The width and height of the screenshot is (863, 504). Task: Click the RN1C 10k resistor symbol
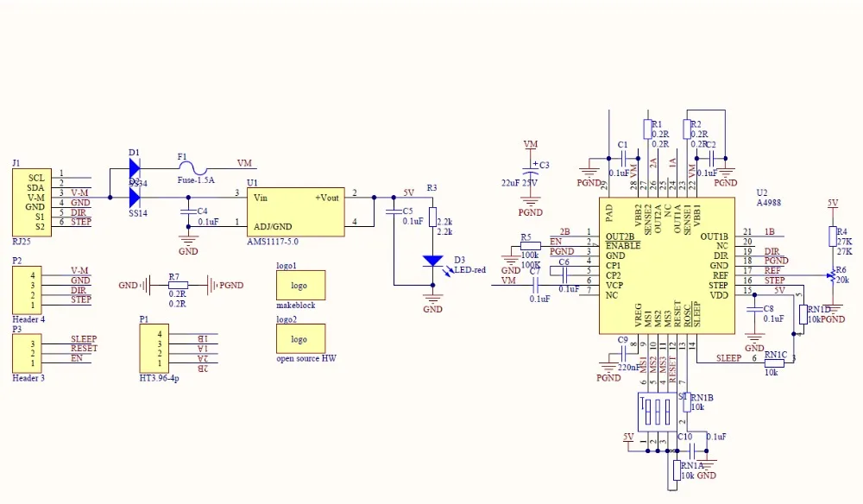coord(774,362)
